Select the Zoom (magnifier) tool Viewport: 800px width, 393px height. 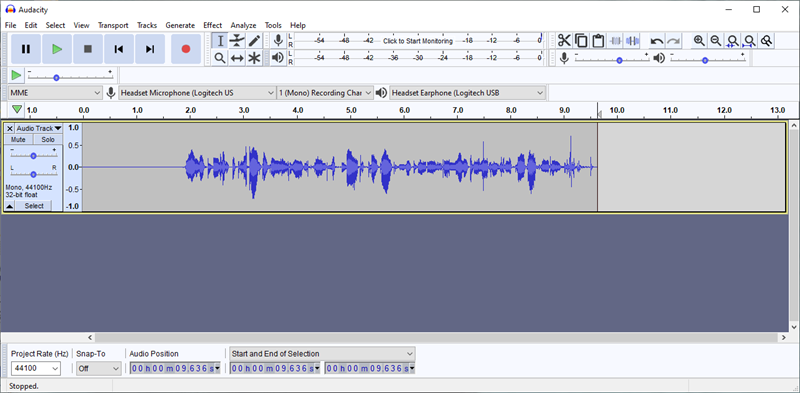pyautogui.click(x=220, y=58)
